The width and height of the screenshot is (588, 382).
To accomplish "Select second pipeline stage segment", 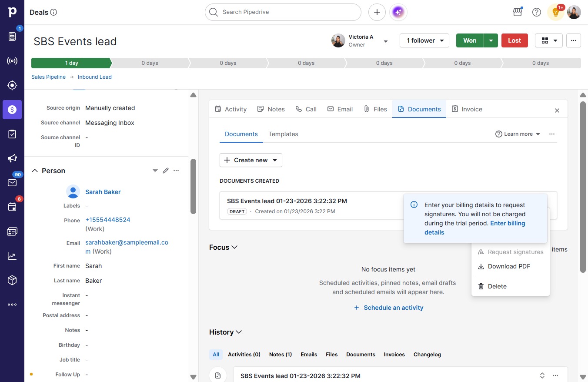I will (150, 63).
